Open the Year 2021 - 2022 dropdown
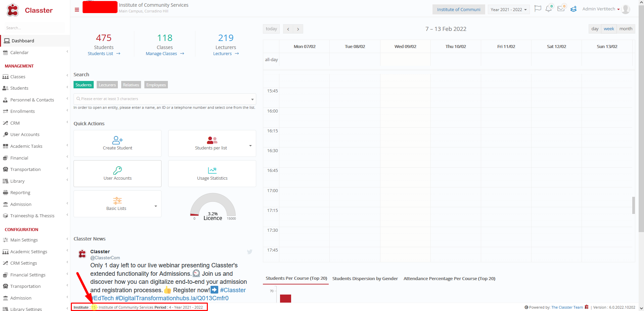Image resolution: width=644 pixels, height=311 pixels. (x=509, y=9)
